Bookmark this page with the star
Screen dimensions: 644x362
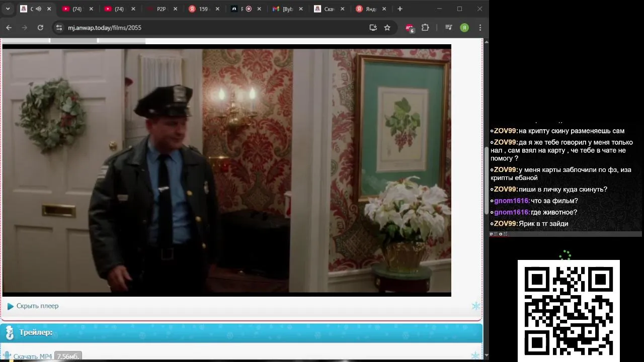387,28
